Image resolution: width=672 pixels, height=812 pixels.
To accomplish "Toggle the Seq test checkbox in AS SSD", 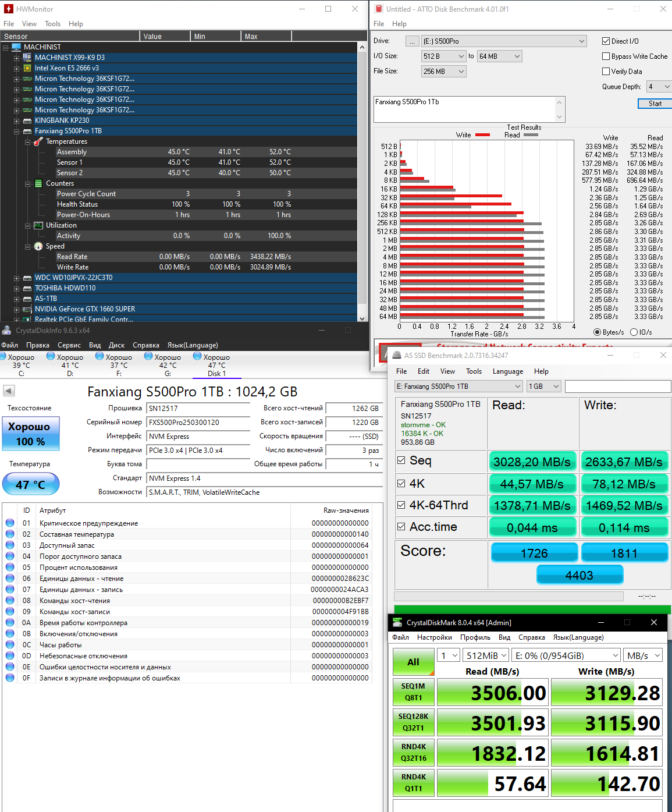I will [x=401, y=460].
